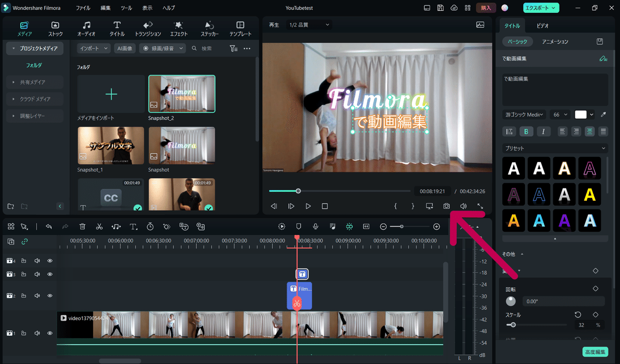Open the ファイル menu
620x364 pixels.
click(83, 8)
